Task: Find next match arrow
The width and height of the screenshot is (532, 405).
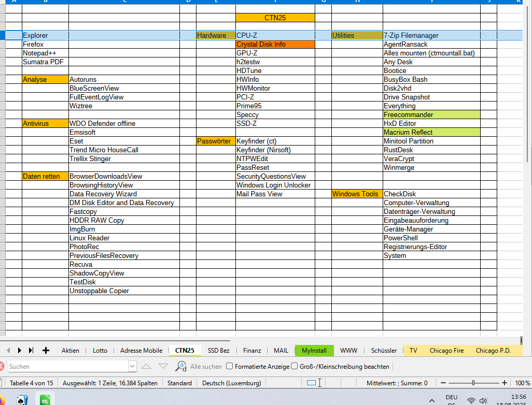Action: coord(163,366)
